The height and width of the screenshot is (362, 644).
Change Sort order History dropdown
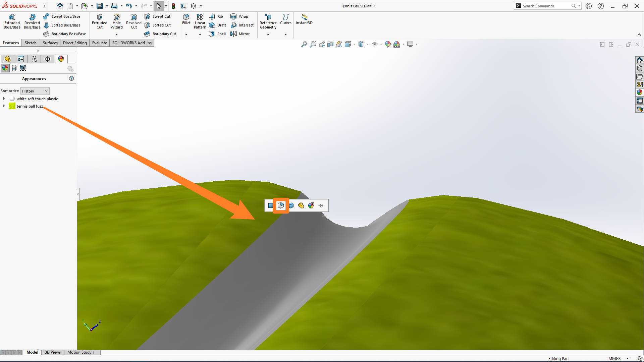coord(34,90)
